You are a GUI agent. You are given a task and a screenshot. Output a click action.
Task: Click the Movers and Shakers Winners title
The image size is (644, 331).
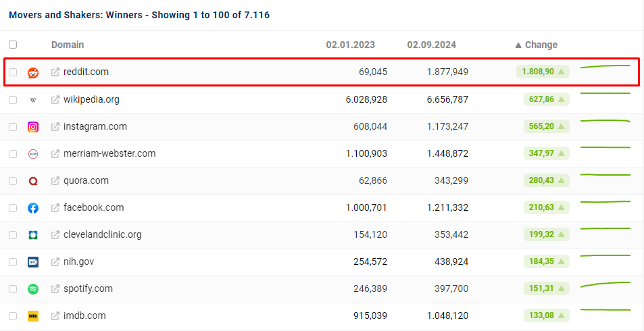[x=139, y=15]
